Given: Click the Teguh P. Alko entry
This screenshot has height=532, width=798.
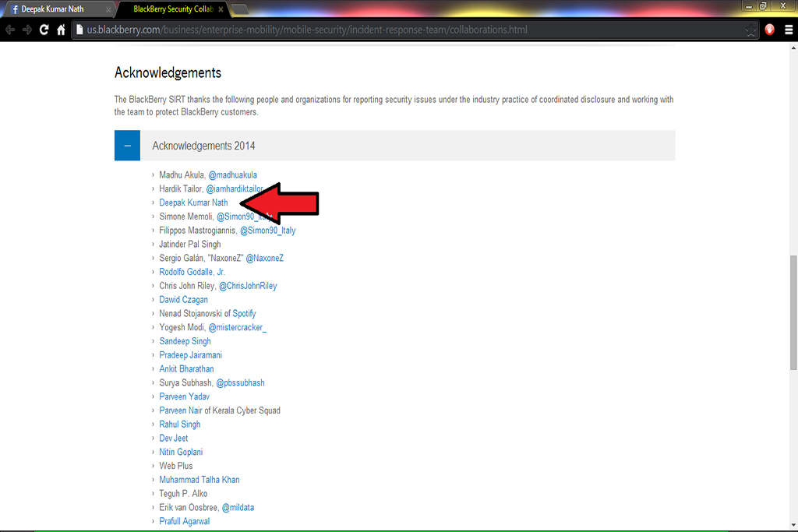Looking at the screenshot, I should tap(183, 494).
